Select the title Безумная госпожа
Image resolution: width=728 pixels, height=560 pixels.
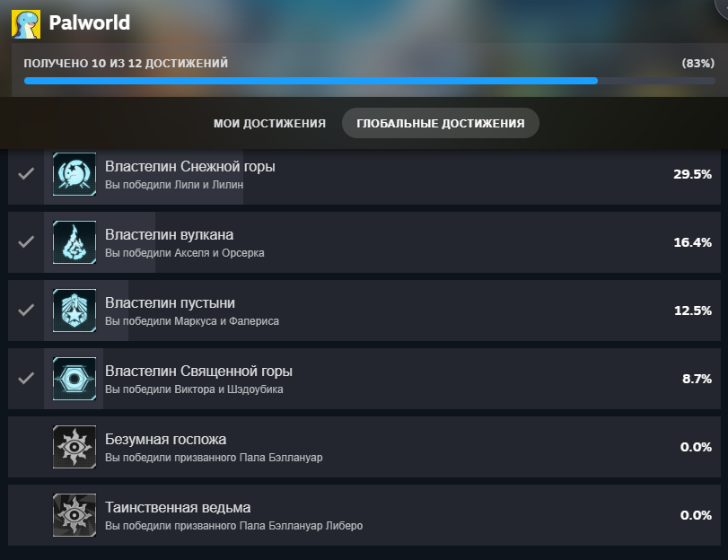[x=165, y=439]
